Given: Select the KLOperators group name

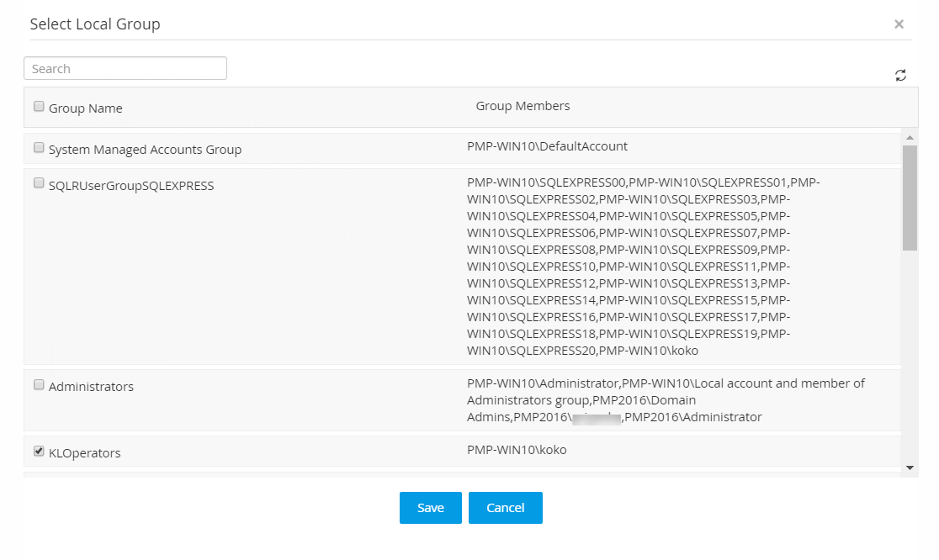Looking at the screenshot, I should (84, 453).
